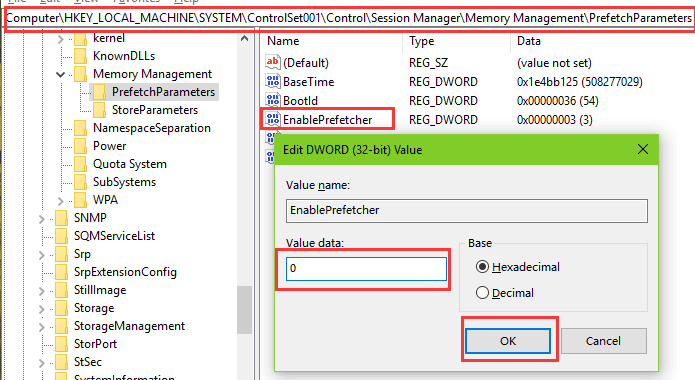Select the SubSystems tree label
This screenshot has width=695, height=380.
pos(125,182)
